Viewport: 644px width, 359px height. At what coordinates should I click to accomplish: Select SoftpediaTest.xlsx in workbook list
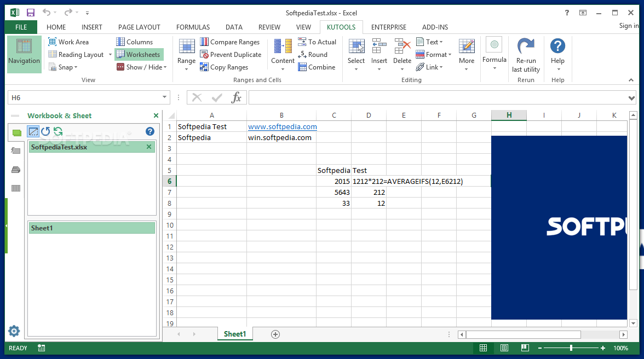pyautogui.click(x=92, y=147)
